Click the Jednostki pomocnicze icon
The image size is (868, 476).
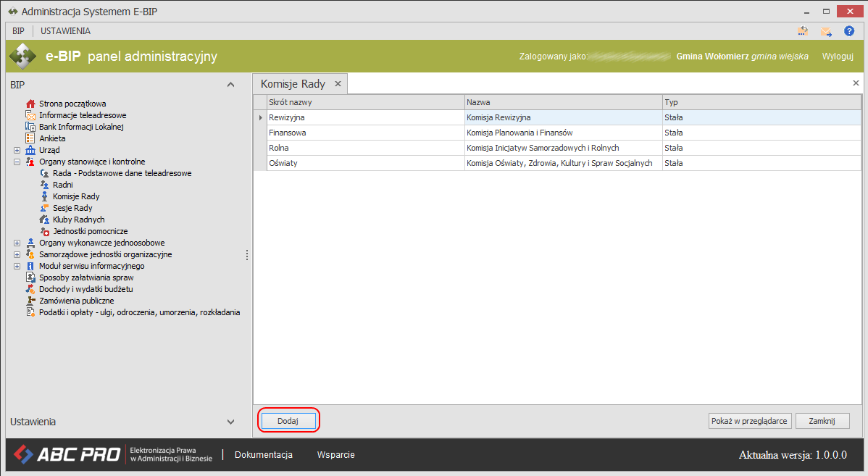[44, 231]
